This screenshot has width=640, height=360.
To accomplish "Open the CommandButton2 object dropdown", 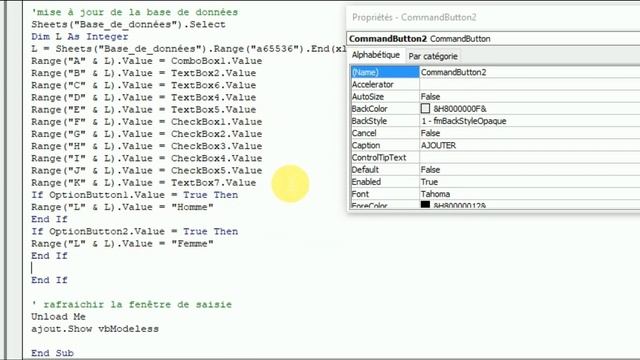I will tap(493, 39).
